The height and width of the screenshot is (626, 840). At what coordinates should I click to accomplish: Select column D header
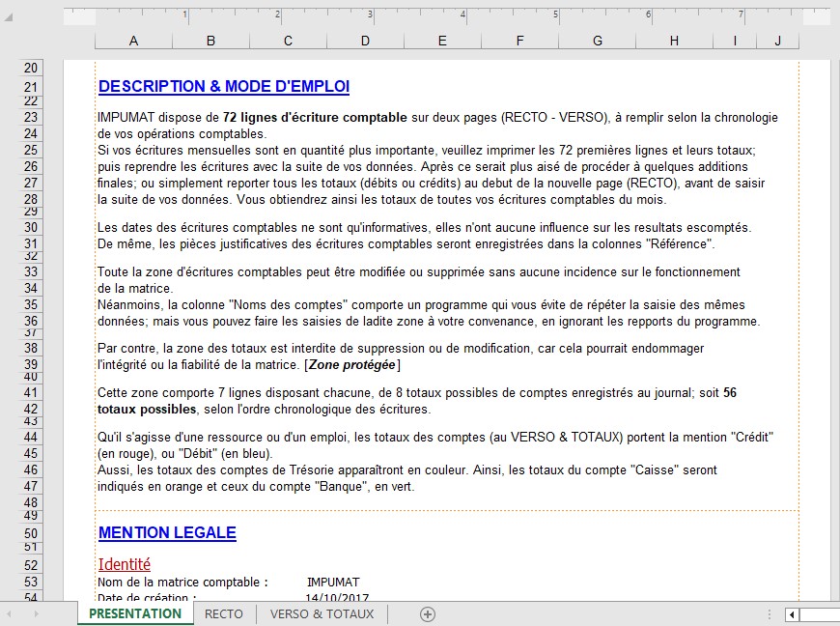point(365,41)
